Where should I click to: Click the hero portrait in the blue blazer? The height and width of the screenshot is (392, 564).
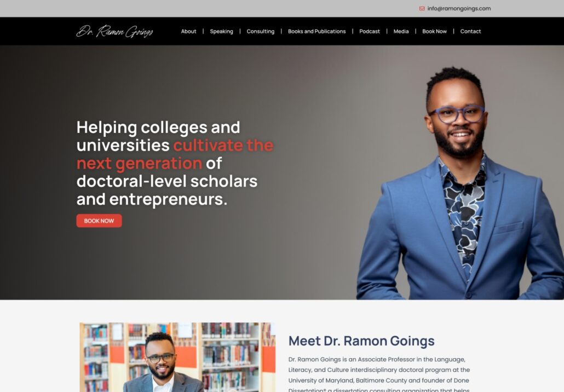(x=460, y=183)
